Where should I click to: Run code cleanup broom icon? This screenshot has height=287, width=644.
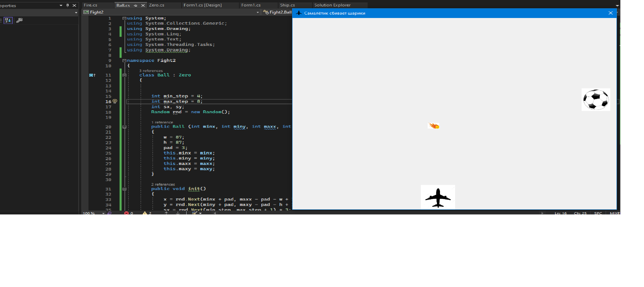195,213
